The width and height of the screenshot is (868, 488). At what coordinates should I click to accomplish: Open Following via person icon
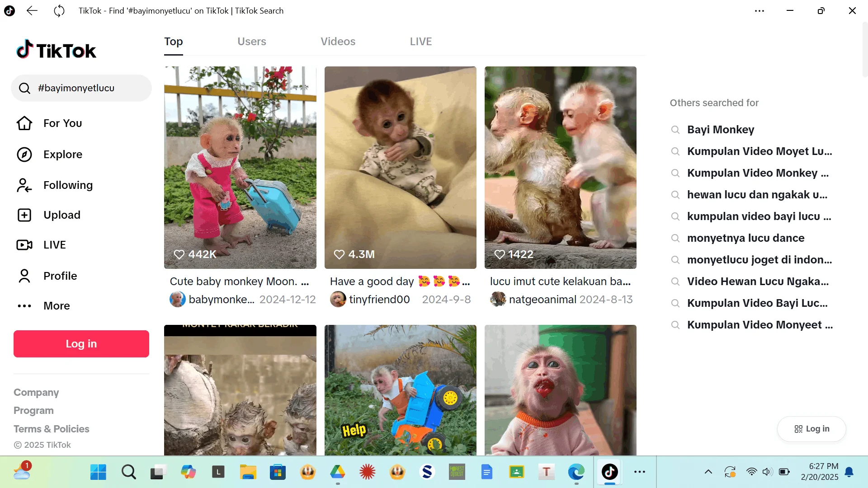pyautogui.click(x=24, y=185)
